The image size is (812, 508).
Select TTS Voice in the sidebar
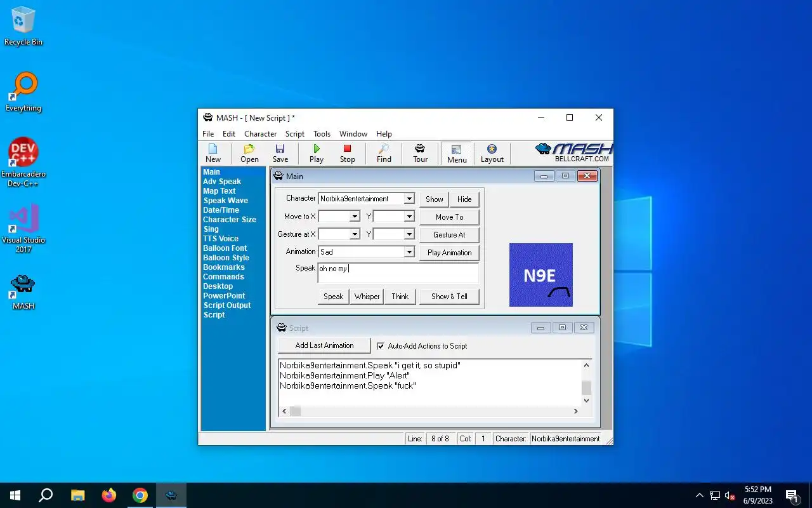(x=221, y=239)
